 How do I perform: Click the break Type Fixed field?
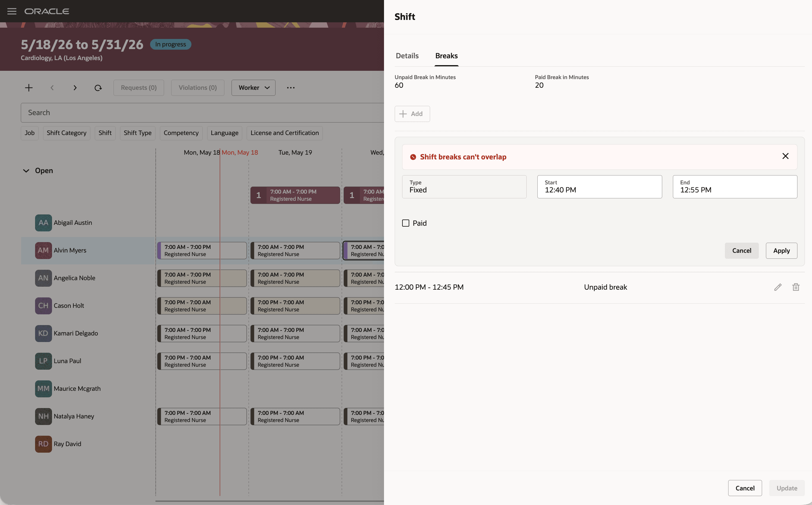tap(464, 187)
